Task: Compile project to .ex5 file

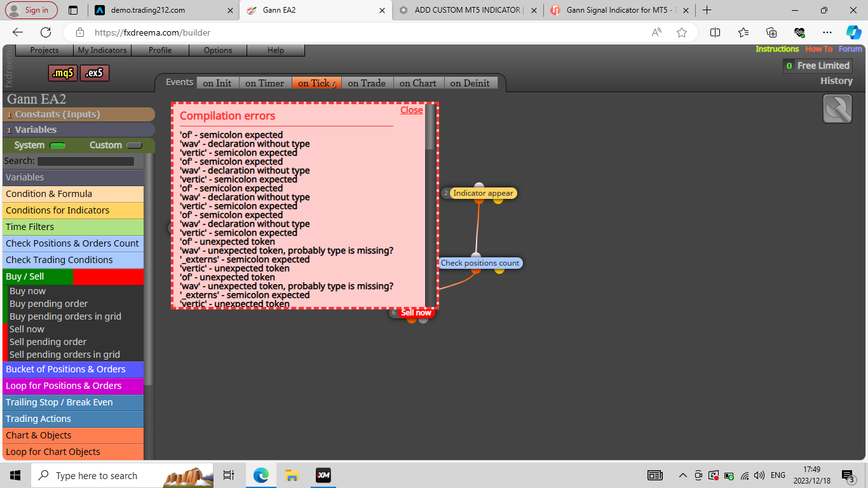Action: pos(95,73)
